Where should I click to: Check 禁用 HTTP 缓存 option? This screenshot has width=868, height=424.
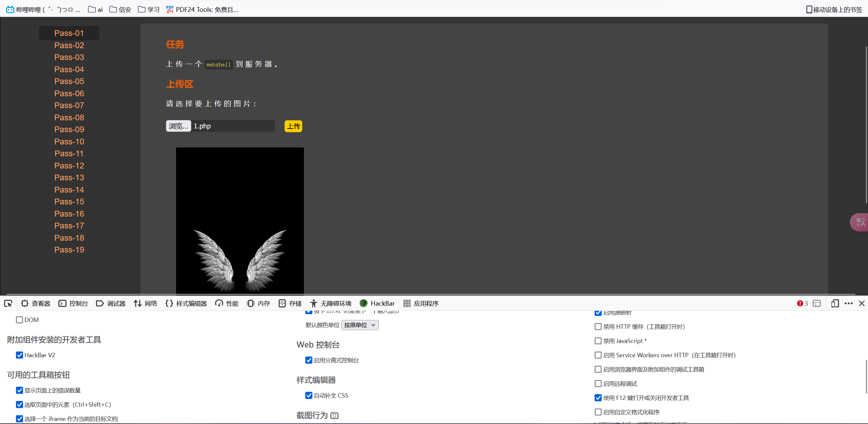point(598,327)
